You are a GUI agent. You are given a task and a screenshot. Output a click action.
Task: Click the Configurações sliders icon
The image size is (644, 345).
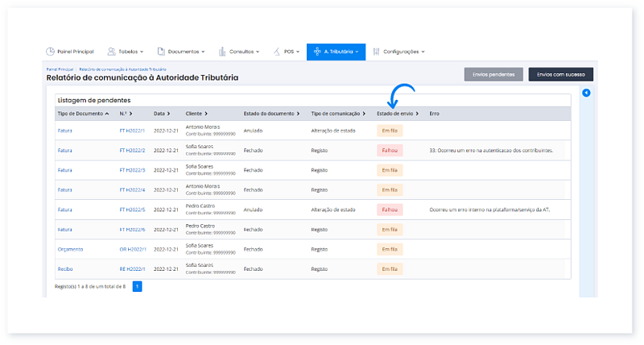(376, 52)
